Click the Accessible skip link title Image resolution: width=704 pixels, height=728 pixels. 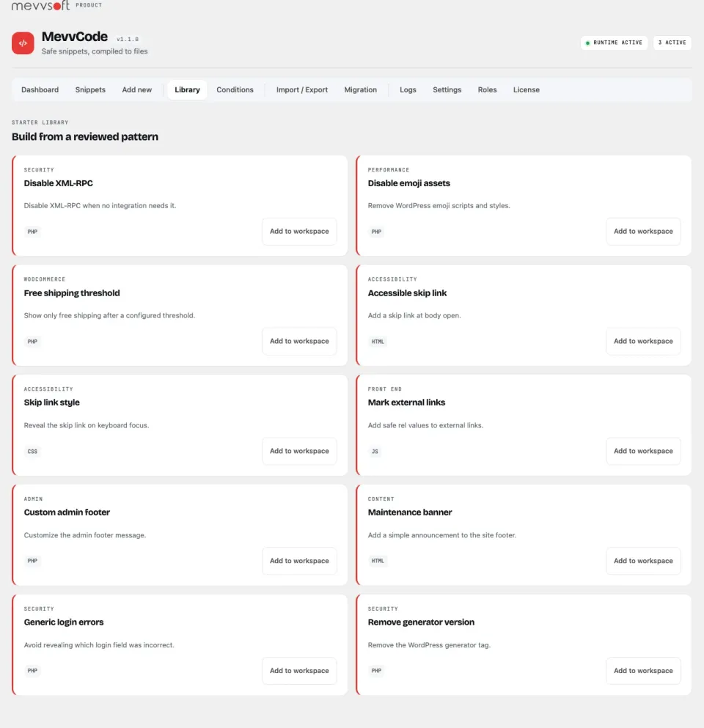point(407,293)
